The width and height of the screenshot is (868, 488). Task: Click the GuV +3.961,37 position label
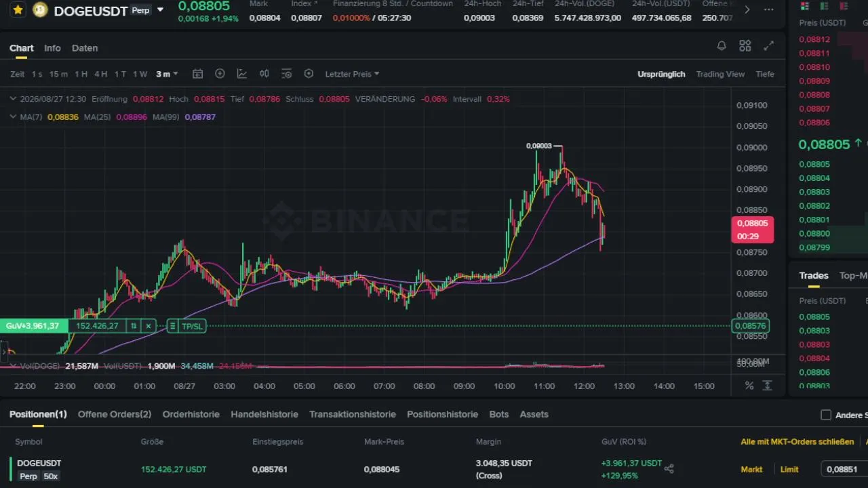[33, 326]
